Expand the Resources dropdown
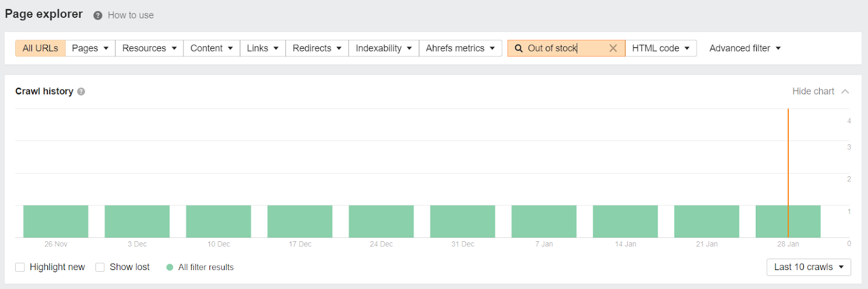The image size is (868, 289). click(149, 48)
